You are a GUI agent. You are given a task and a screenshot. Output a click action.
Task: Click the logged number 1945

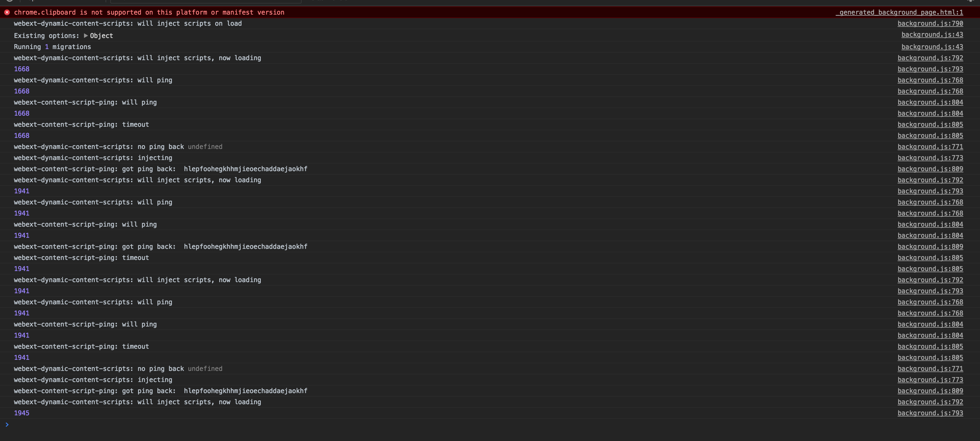[x=22, y=413]
